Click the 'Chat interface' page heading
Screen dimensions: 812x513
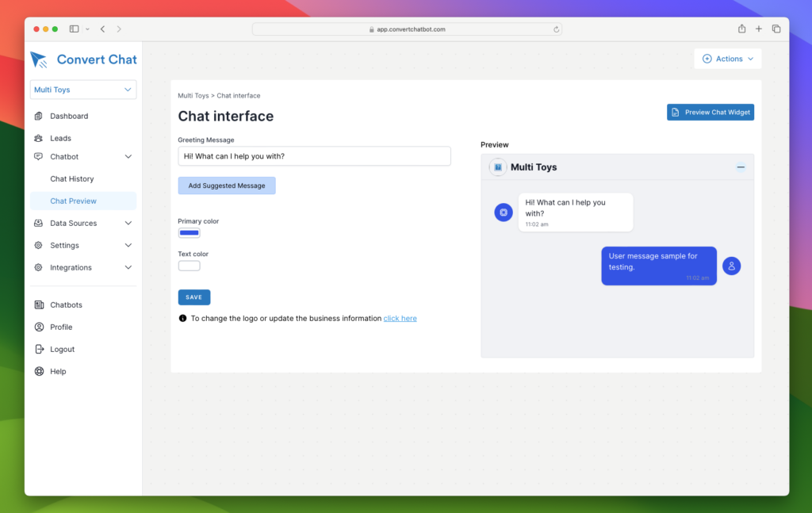tap(226, 116)
